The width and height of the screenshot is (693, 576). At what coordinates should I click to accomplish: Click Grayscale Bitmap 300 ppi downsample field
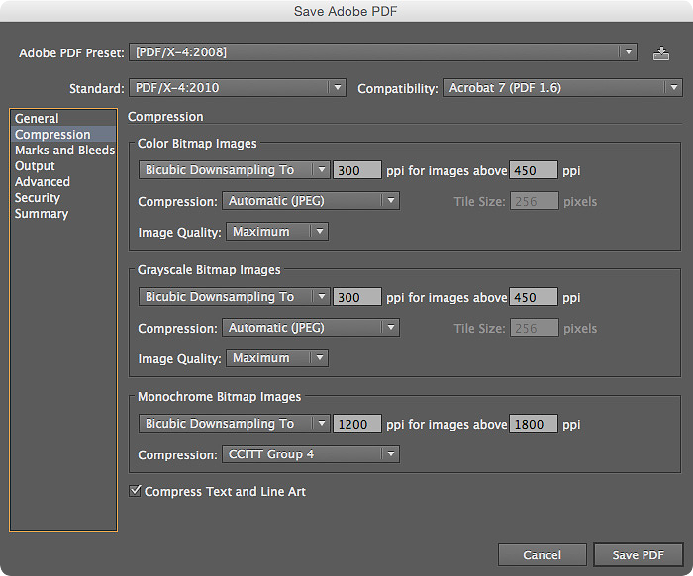(357, 297)
